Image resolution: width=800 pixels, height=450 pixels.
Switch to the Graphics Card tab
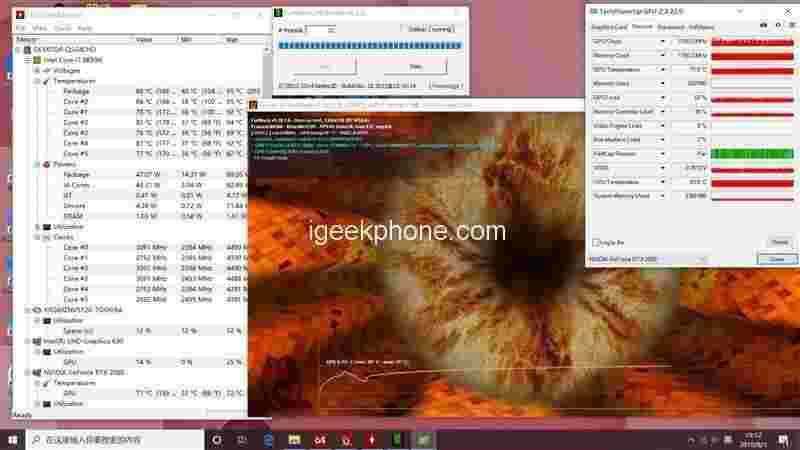pyautogui.click(x=608, y=26)
